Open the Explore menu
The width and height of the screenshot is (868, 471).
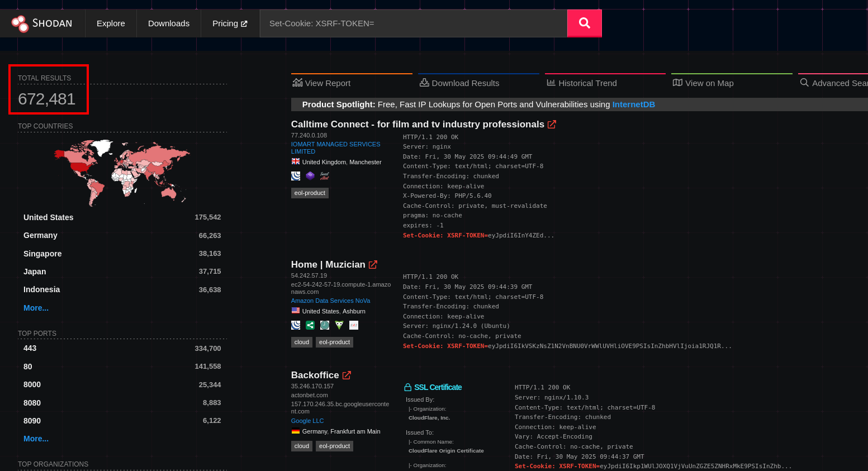(x=111, y=23)
